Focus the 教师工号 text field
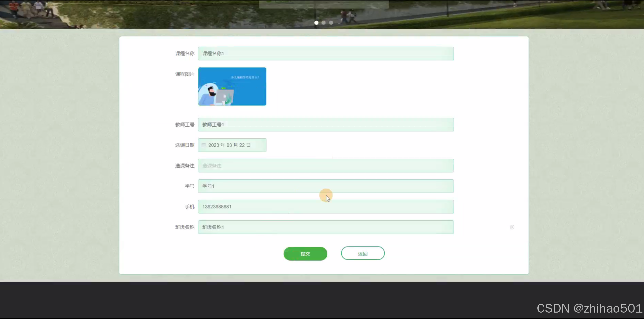This screenshot has height=319, width=644. tap(326, 125)
